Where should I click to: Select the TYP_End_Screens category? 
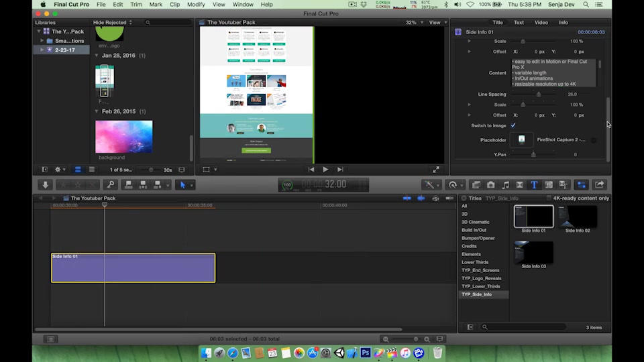click(x=480, y=270)
